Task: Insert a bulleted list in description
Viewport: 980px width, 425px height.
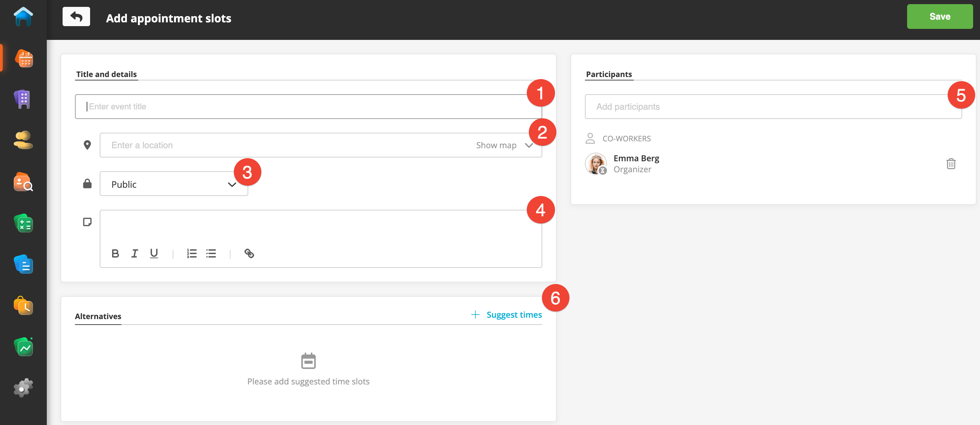Action: coord(211,253)
